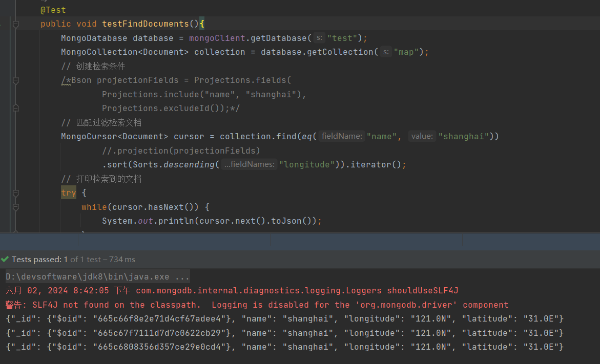
Task: Click the MongoCursor<Document> type declaration
Action: coord(114,137)
